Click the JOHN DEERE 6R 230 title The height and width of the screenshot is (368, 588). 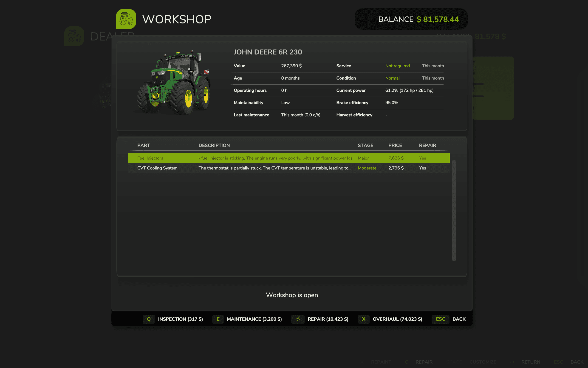tap(268, 52)
